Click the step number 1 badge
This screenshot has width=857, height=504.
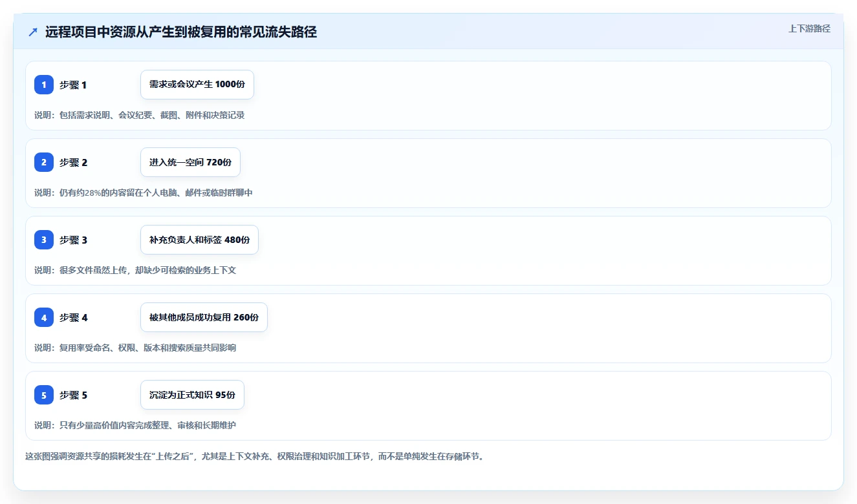44,85
